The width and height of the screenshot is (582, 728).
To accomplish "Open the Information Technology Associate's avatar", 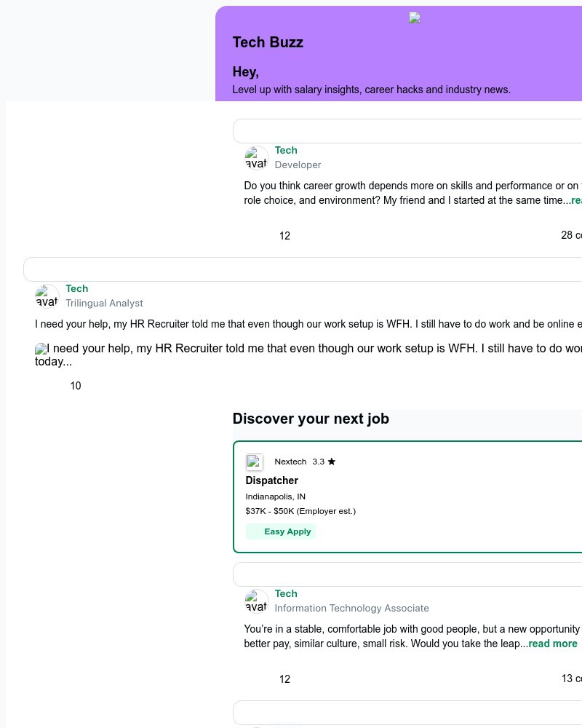I will point(256,601).
